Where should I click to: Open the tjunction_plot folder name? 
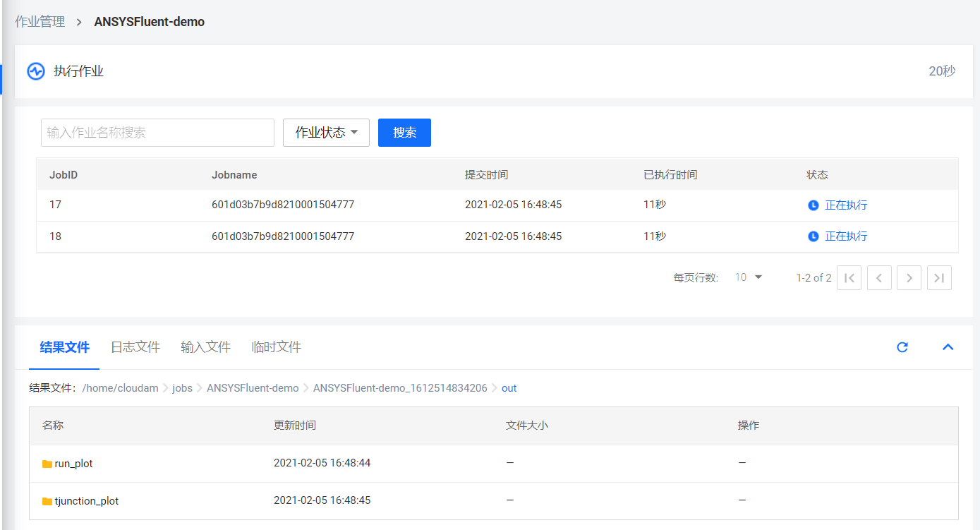(87, 501)
